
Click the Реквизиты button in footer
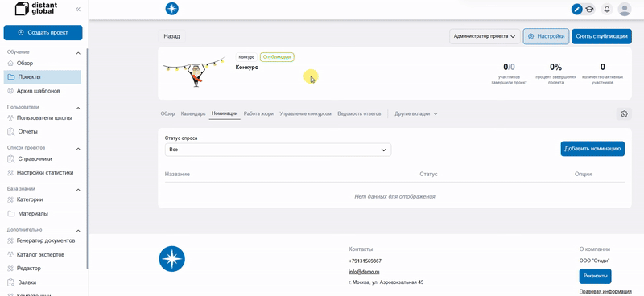pyautogui.click(x=595, y=277)
